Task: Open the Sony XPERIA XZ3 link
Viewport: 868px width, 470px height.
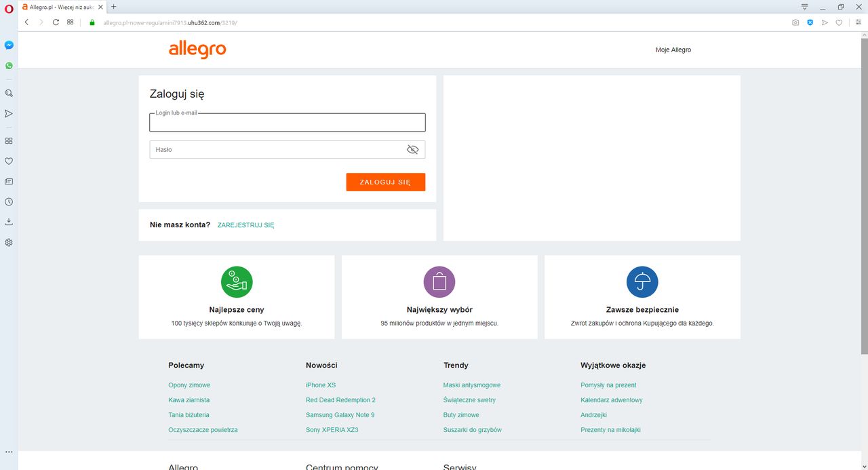Action: (332, 430)
